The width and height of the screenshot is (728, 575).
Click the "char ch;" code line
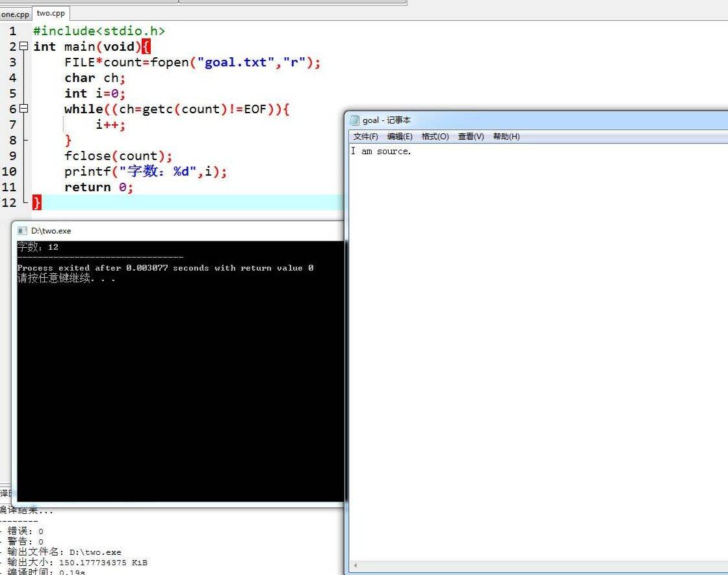point(95,78)
